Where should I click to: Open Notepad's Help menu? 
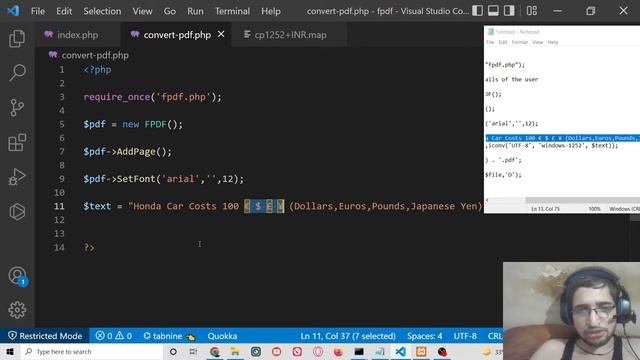point(553,42)
